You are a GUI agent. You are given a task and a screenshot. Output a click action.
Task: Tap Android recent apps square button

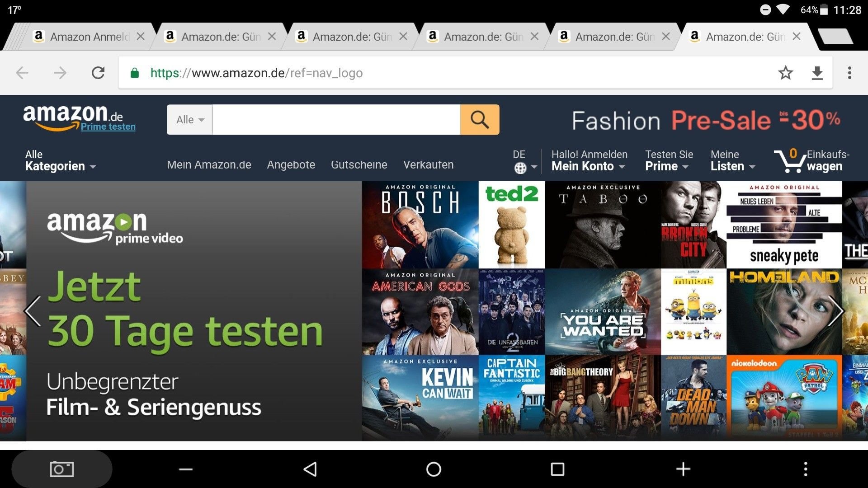[x=557, y=469]
